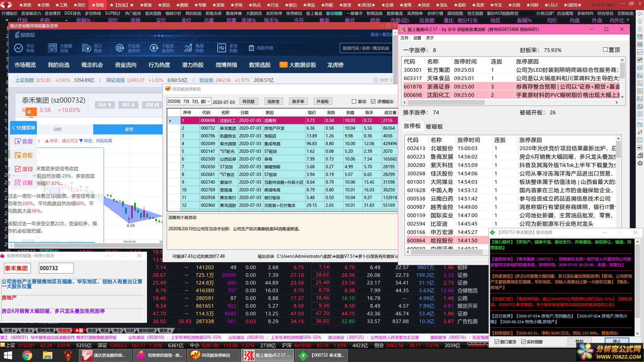The height and width of the screenshot is (362, 644).
Task: Launch Chrome from taskbar
Action: point(28,355)
